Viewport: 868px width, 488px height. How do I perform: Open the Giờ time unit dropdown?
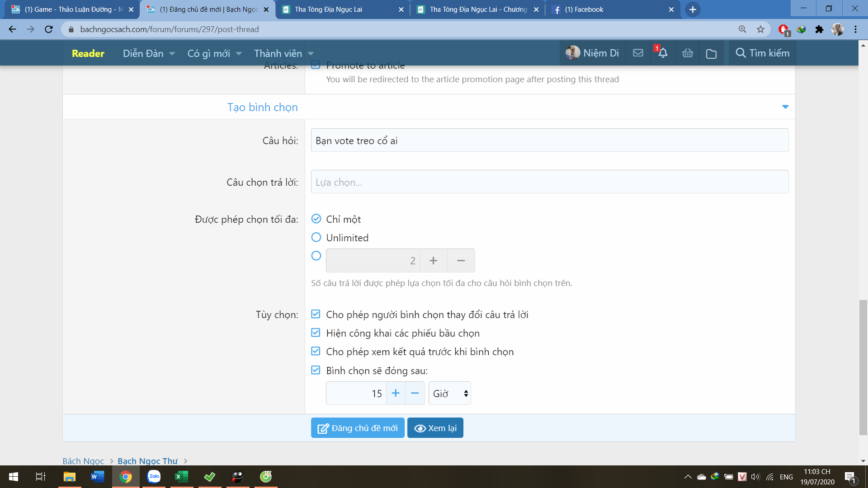click(x=450, y=394)
